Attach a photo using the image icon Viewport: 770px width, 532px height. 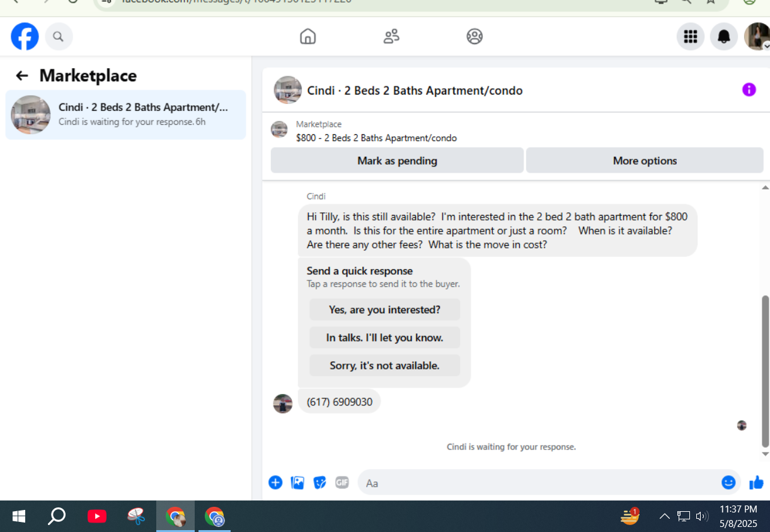(x=297, y=483)
